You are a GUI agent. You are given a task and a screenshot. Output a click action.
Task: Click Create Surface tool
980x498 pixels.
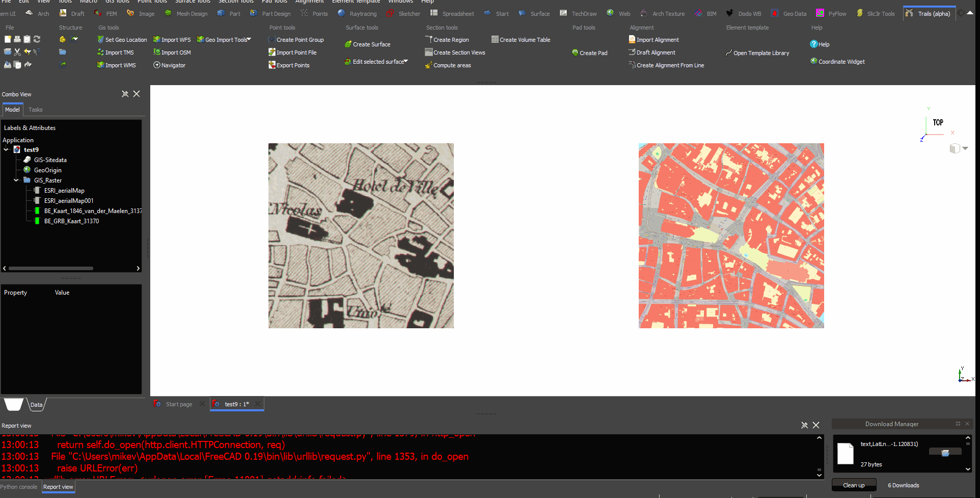coord(367,44)
